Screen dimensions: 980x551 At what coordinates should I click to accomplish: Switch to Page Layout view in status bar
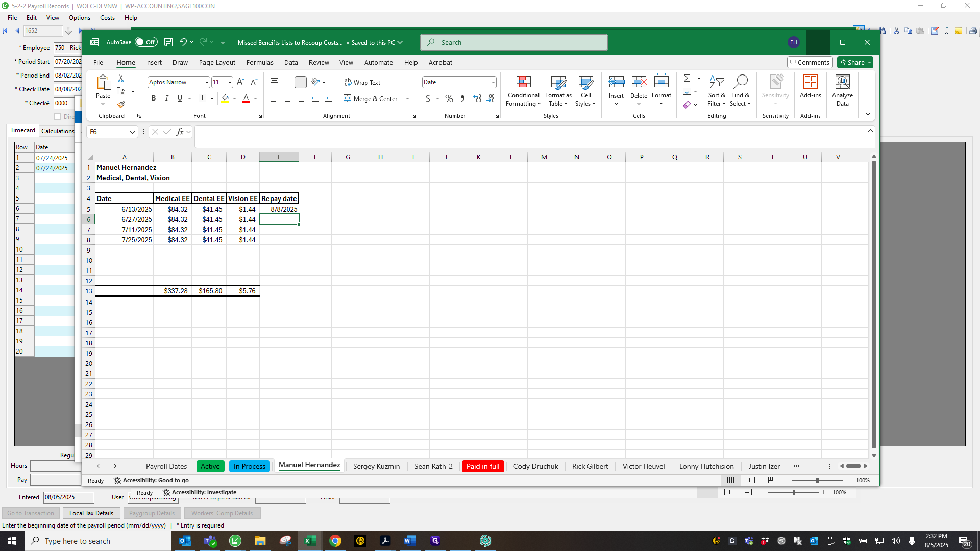point(751,480)
